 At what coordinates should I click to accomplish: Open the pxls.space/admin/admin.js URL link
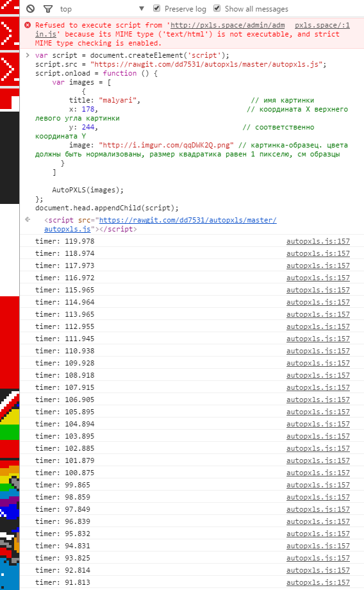227,25
